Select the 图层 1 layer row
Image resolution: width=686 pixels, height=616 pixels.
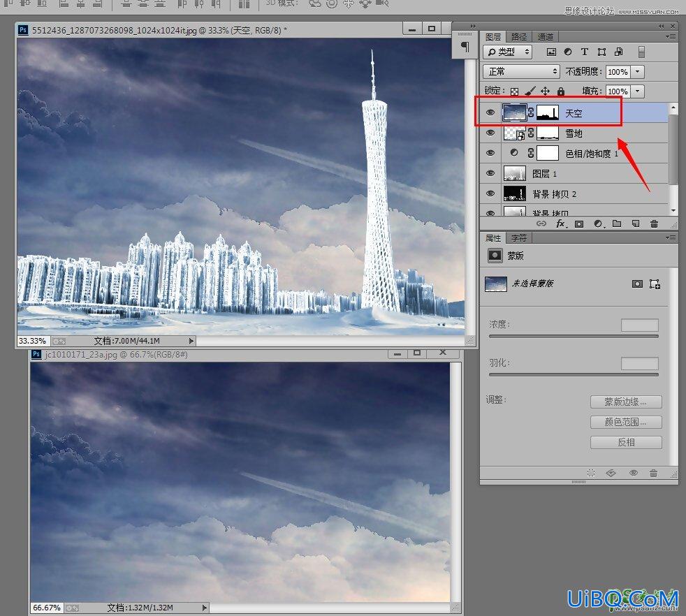click(574, 173)
